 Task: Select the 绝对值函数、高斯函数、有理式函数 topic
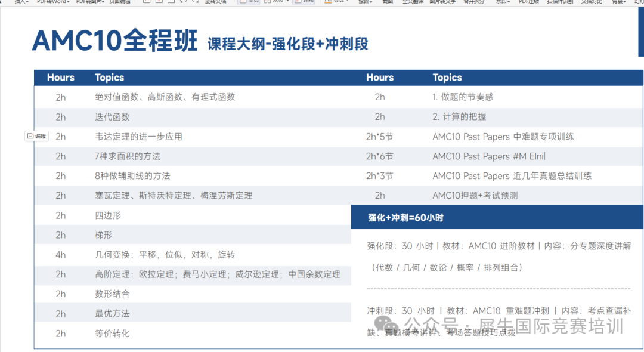tap(165, 97)
